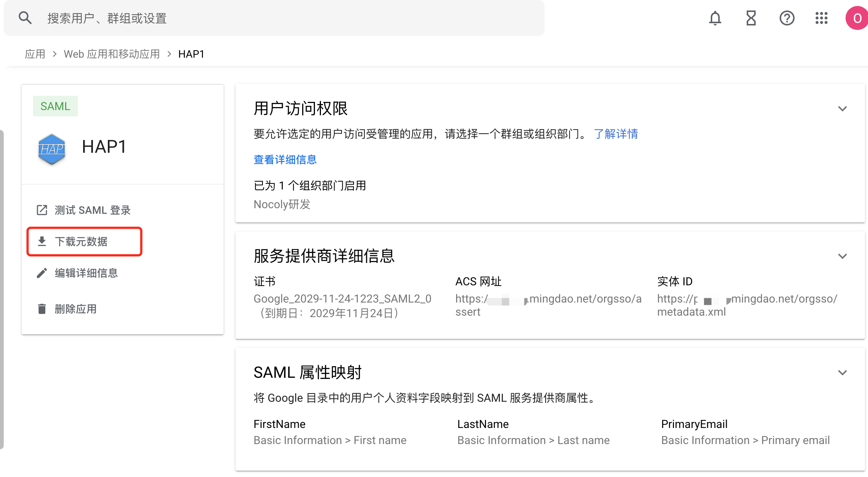Viewport: 868px width, 477px height.
Task: Open the Google apps grid launcher
Action: click(x=822, y=18)
